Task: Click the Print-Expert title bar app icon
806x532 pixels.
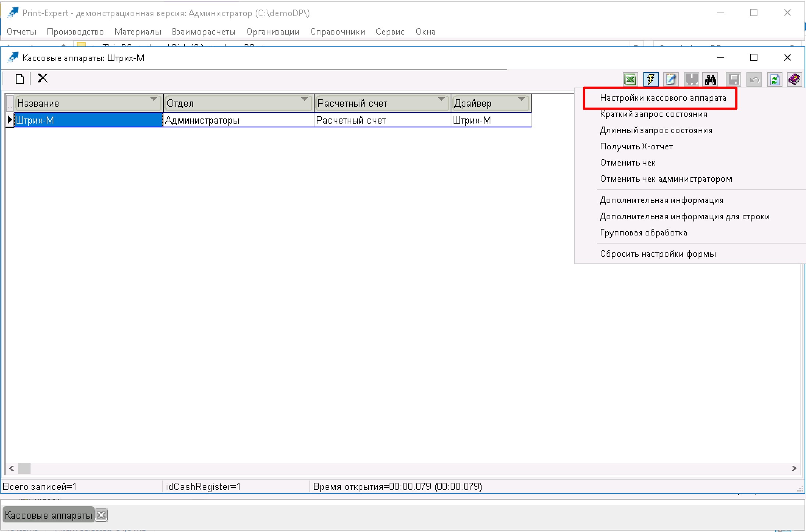Action: tap(13, 13)
